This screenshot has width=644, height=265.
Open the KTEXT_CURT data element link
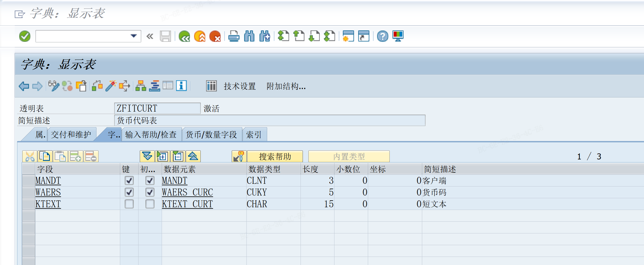coord(188,204)
